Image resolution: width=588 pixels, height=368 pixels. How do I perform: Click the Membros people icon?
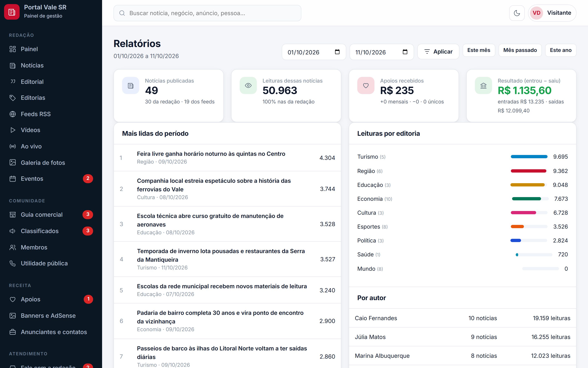click(x=13, y=247)
